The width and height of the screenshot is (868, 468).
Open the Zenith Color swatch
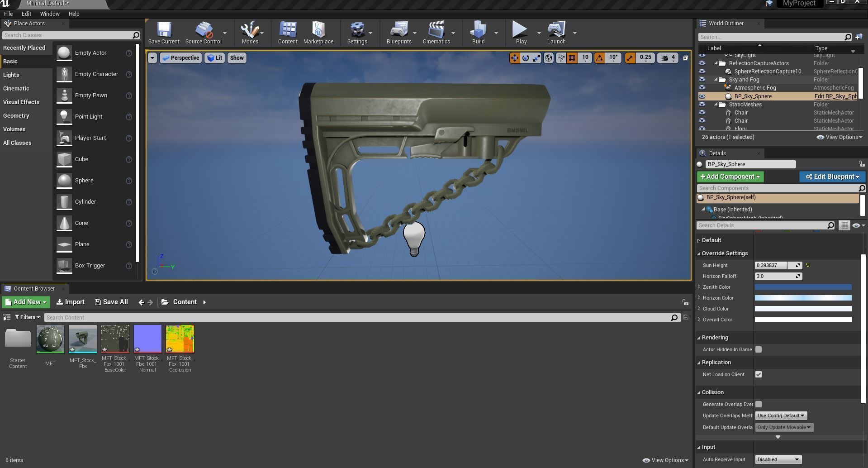point(803,287)
